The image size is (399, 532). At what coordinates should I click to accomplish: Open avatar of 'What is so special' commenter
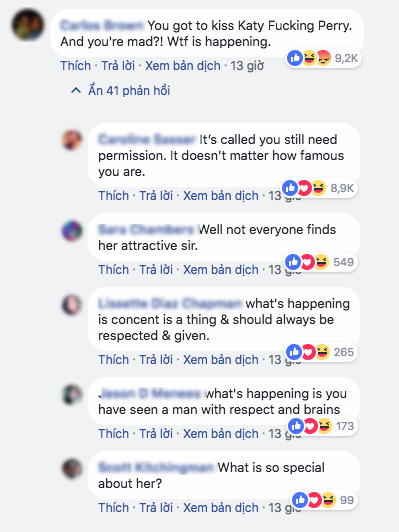pyautogui.click(x=72, y=469)
